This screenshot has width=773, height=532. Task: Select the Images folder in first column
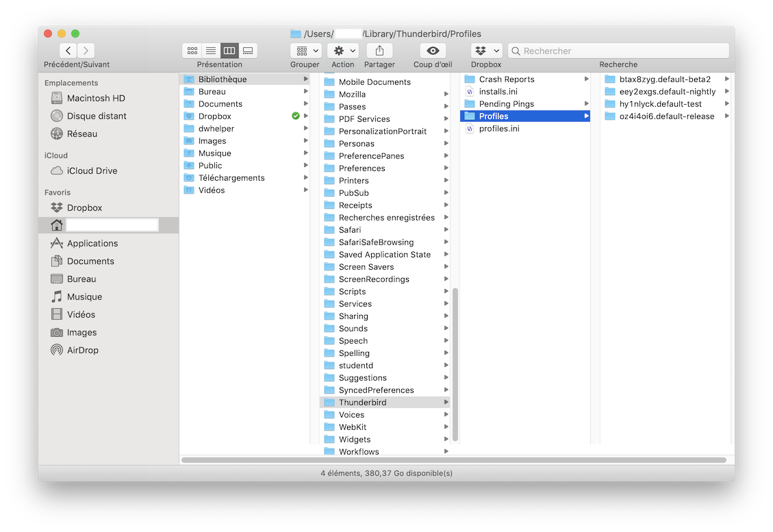[245, 140]
